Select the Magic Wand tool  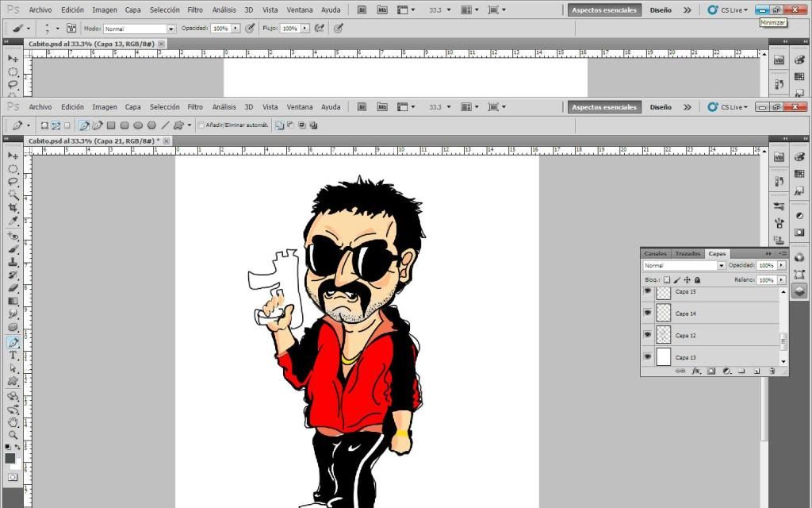pos(13,195)
